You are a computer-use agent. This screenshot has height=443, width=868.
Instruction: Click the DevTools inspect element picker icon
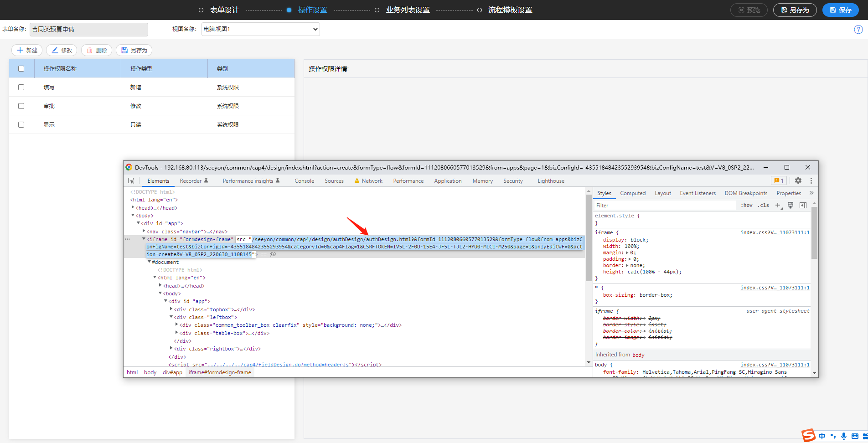[131, 181]
